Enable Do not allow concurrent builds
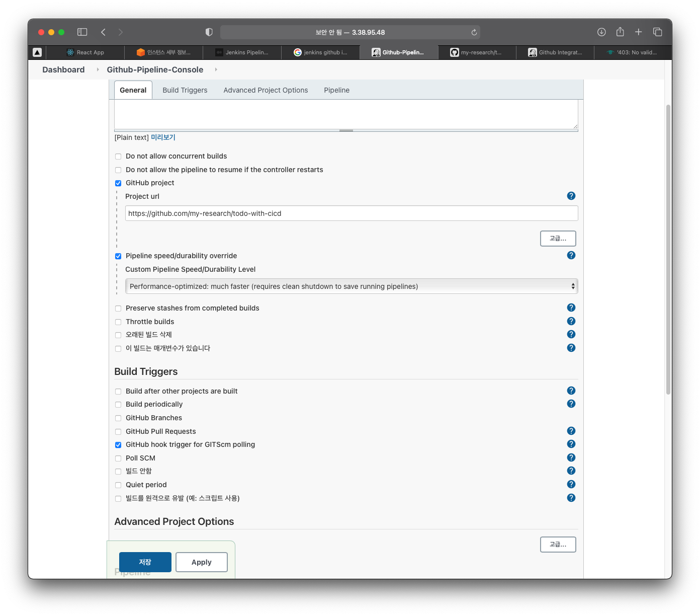 pyautogui.click(x=118, y=157)
